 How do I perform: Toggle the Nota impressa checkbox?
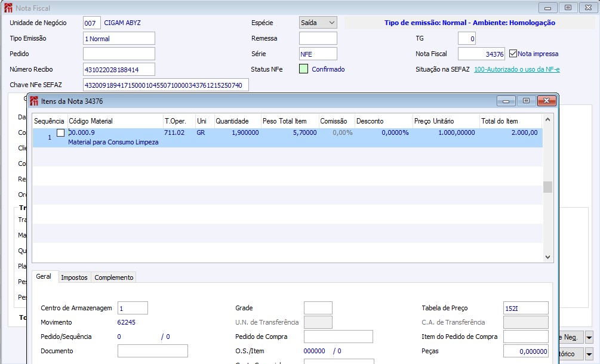coord(513,54)
